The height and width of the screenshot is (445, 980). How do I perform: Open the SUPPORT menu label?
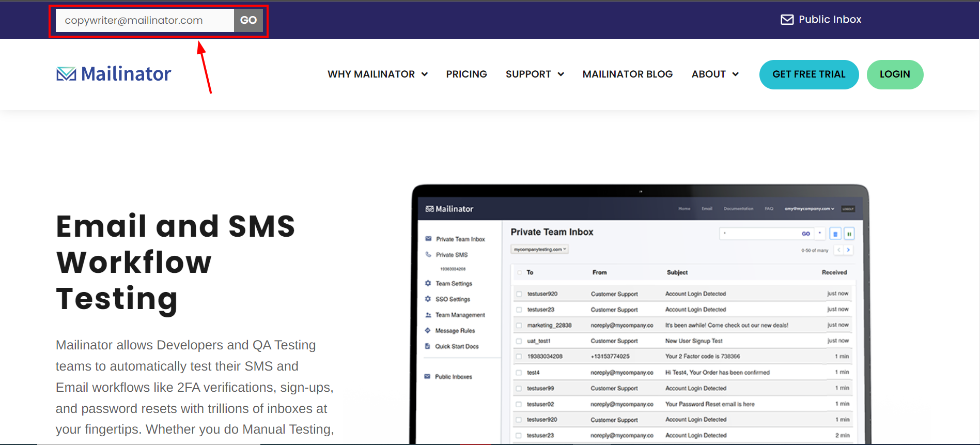click(x=528, y=74)
